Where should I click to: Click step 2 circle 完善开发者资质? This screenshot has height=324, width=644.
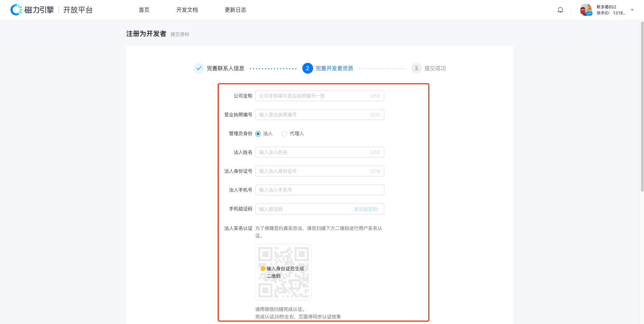tap(307, 68)
